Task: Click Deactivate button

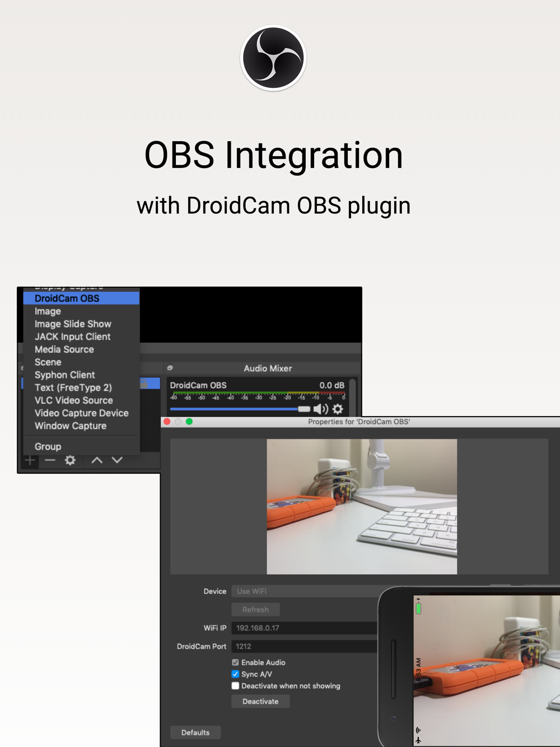Action: click(x=260, y=702)
